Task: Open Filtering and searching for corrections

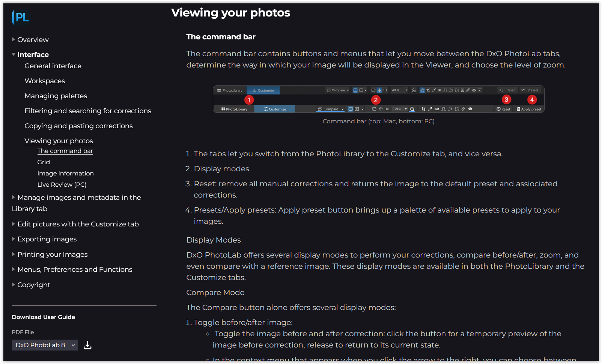Action: pyautogui.click(x=88, y=111)
